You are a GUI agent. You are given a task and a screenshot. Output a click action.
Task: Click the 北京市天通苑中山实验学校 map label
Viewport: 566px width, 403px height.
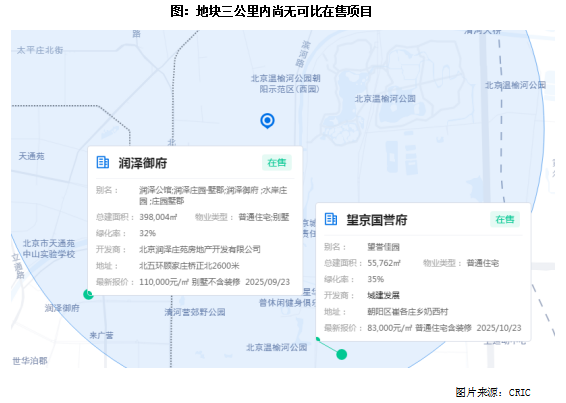coord(49,249)
